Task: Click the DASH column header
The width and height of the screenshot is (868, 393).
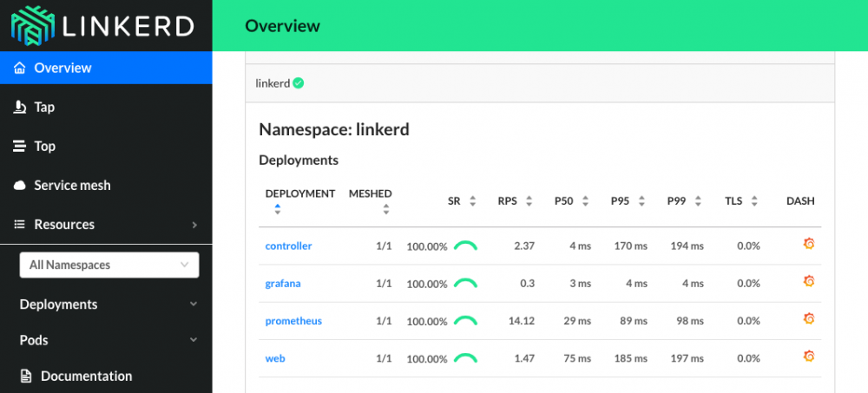Action: [800, 201]
